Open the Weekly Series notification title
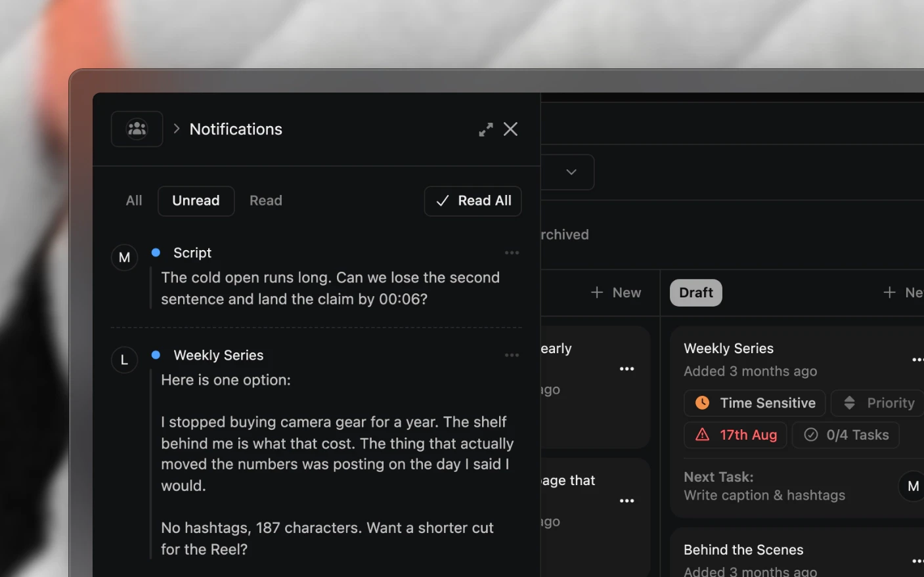Image resolution: width=924 pixels, height=577 pixels. coord(219,355)
